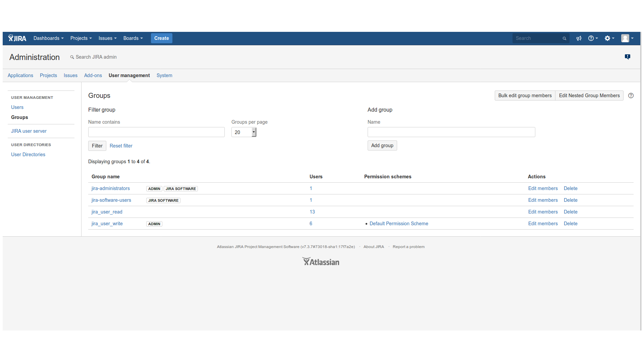Click Edit Nested Group Members button
Screen dimensions: 644x362
[589, 96]
